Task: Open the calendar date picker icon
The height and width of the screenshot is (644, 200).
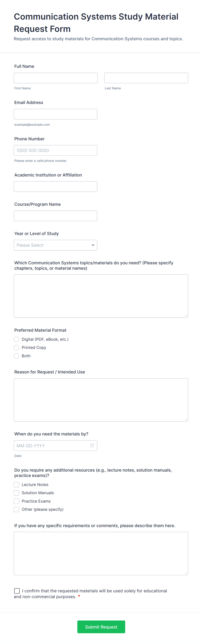Action: (x=92, y=446)
